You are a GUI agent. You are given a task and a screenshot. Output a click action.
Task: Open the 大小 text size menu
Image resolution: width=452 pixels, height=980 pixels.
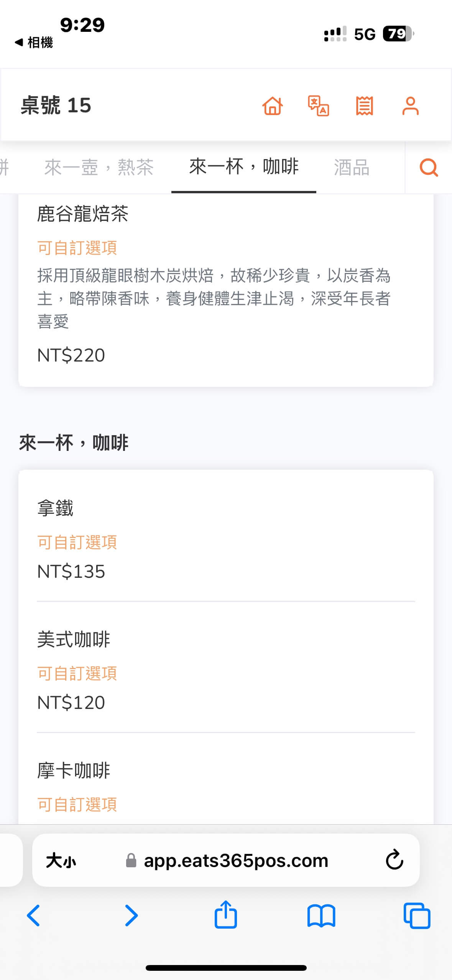tap(61, 861)
